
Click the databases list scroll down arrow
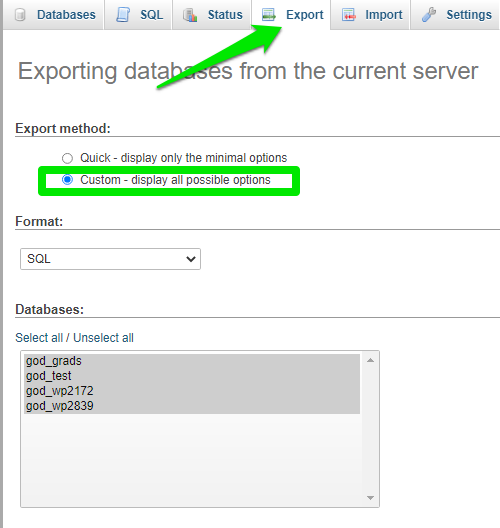[x=370, y=498]
